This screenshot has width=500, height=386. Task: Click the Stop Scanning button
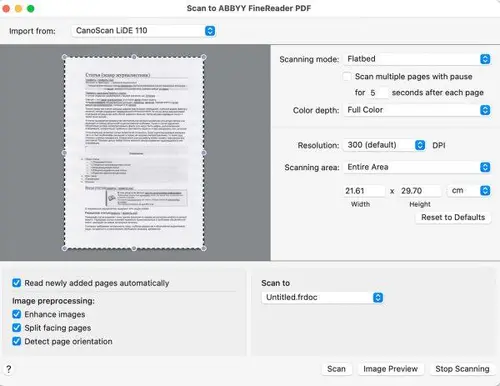tap(462, 369)
